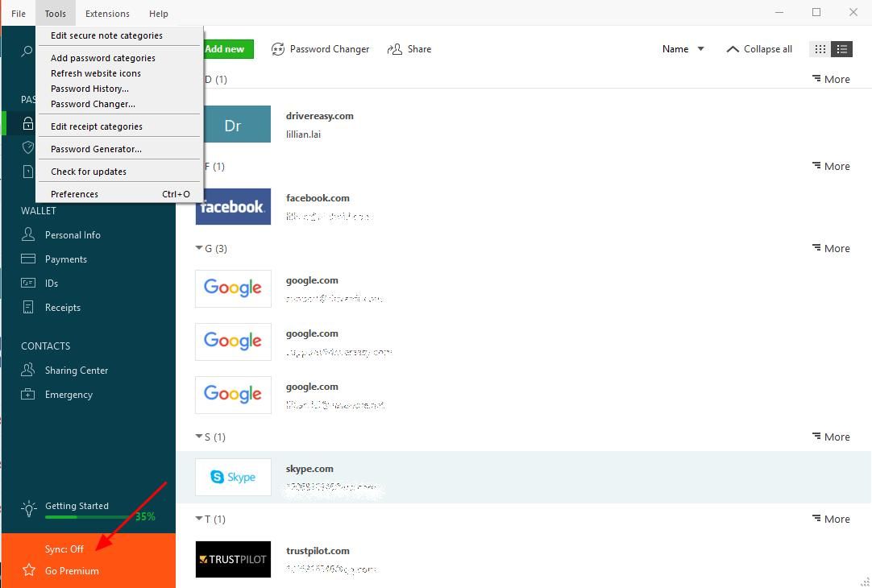872x588 pixels.
Task: Open Sharing Center in Contacts
Action: tap(76, 371)
